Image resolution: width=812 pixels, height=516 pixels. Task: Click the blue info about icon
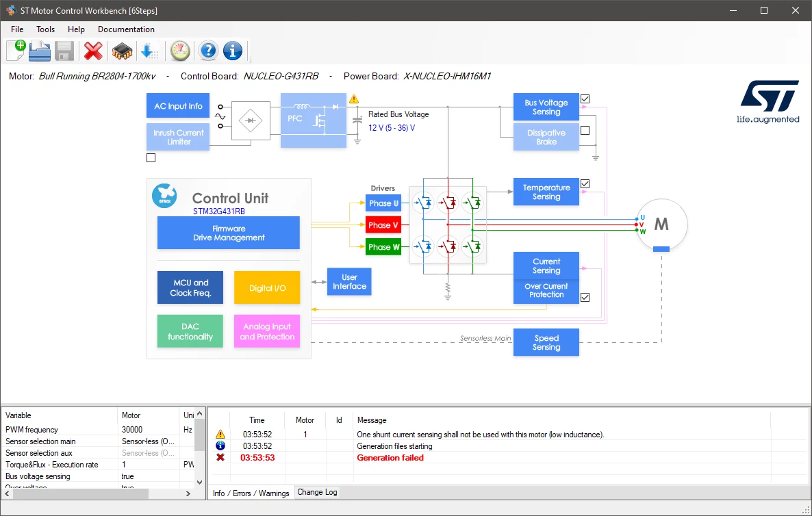tap(233, 51)
